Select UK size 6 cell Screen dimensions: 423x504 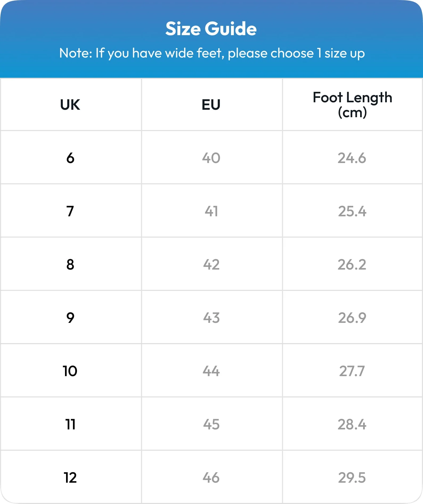click(x=70, y=158)
